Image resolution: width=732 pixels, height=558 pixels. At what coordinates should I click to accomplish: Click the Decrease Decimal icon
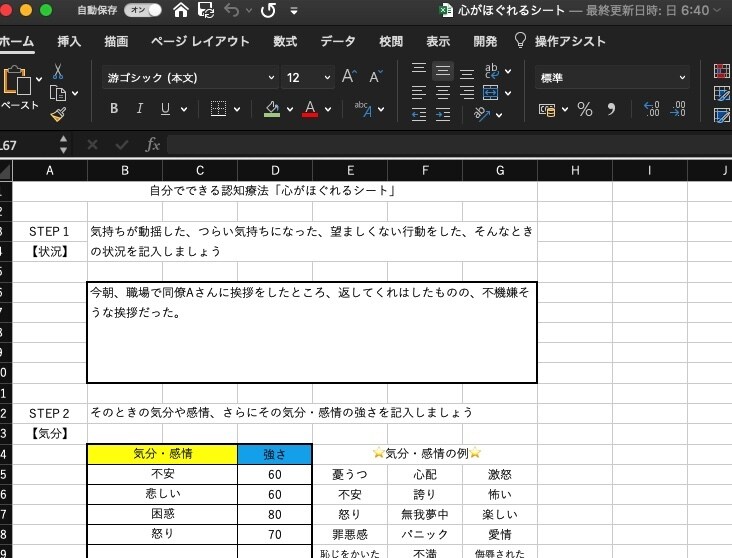pos(678,109)
